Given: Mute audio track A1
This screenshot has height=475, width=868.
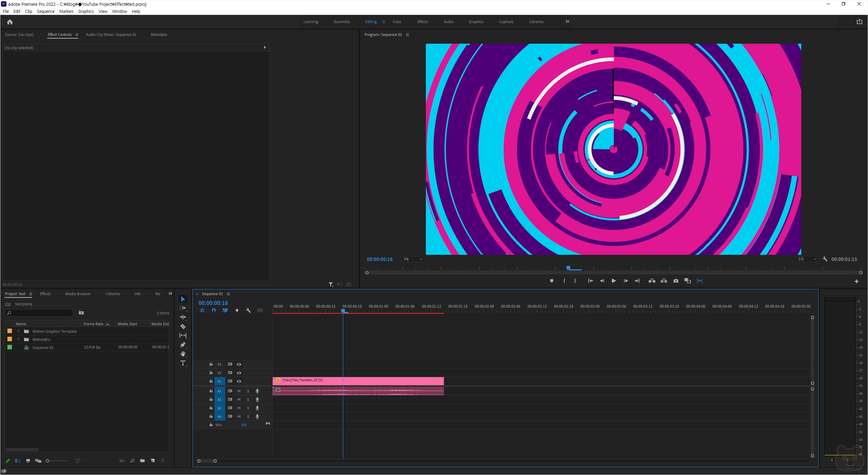Looking at the screenshot, I should coord(239,391).
